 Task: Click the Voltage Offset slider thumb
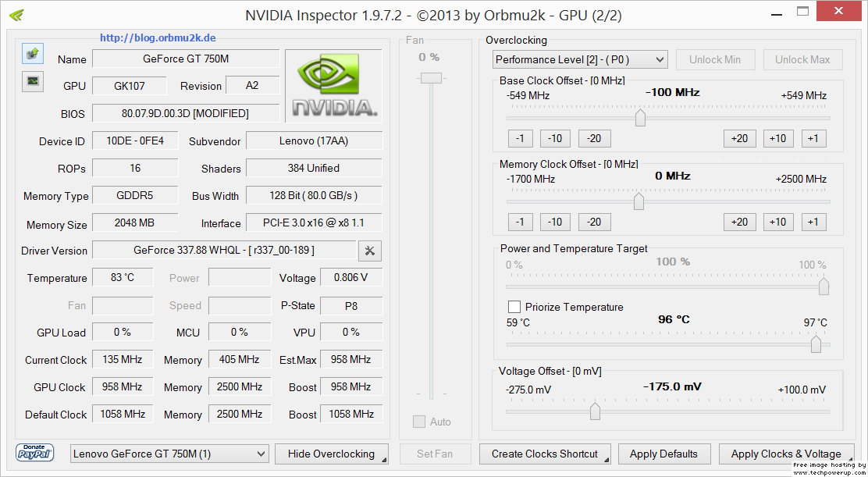(595, 411)
